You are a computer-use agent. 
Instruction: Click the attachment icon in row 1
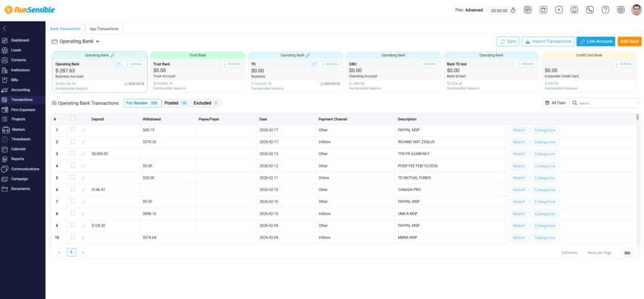[83, 130]
